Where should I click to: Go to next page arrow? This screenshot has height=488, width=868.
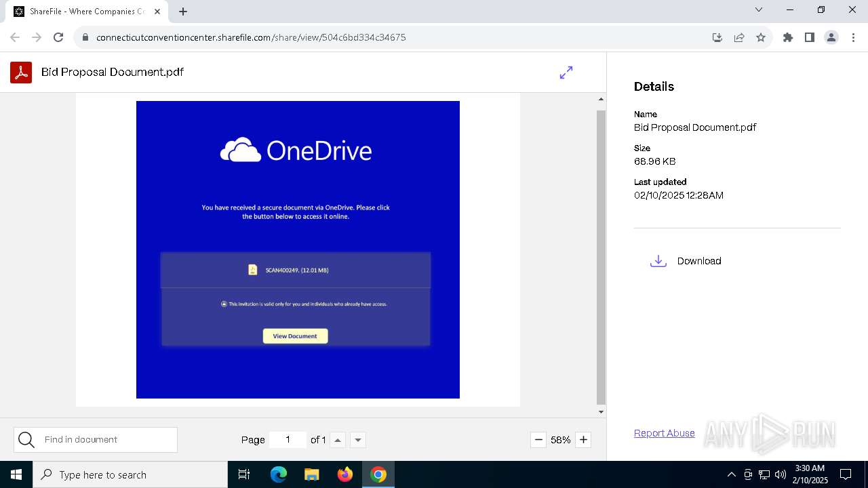coord(358,440)
